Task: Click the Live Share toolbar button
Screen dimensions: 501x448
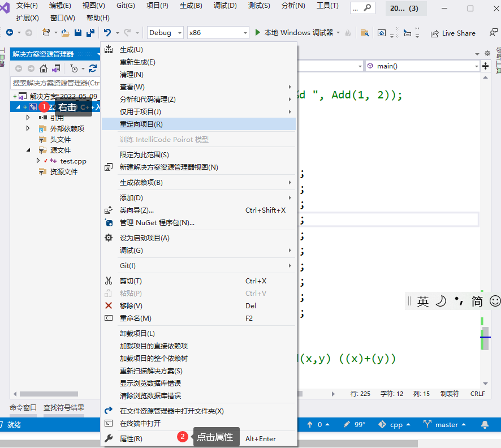Action: click(454, 33)
